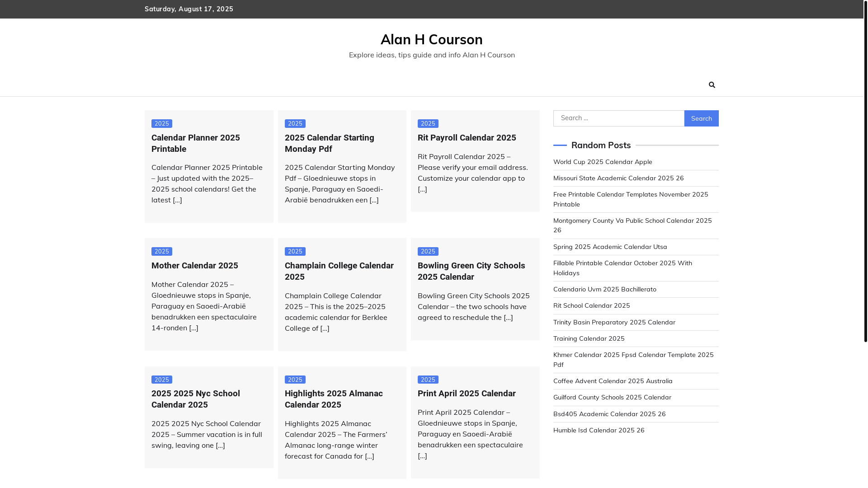Open Guilford County Schools 2025 Calendar
Screen dimensions: 868x488
(x=612, y=397)
